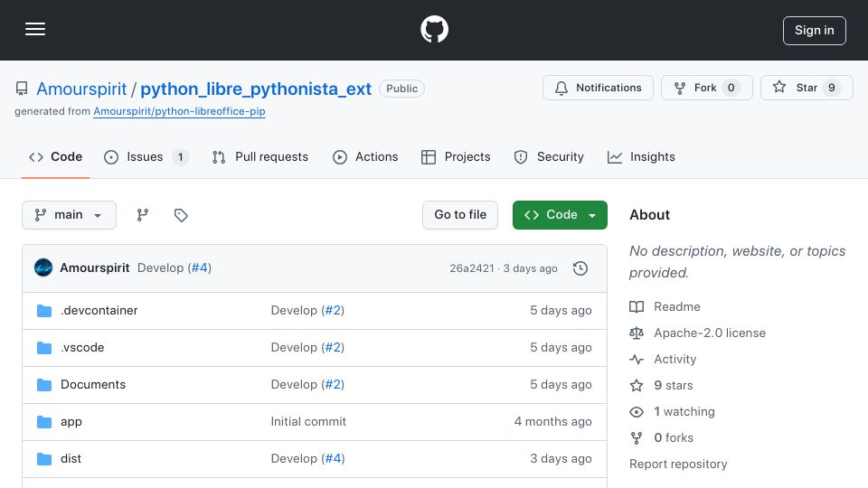Open the #2 link in the .devcontainer row

333,310
